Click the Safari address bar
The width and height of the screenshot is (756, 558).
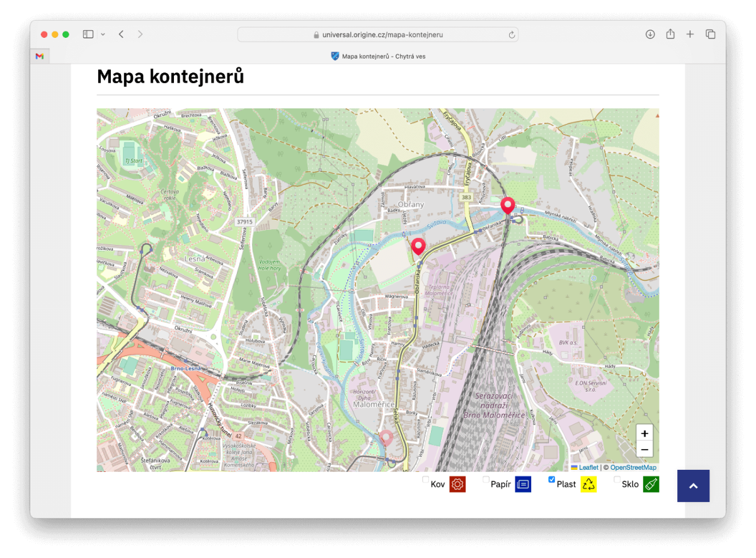click(378, 35)
